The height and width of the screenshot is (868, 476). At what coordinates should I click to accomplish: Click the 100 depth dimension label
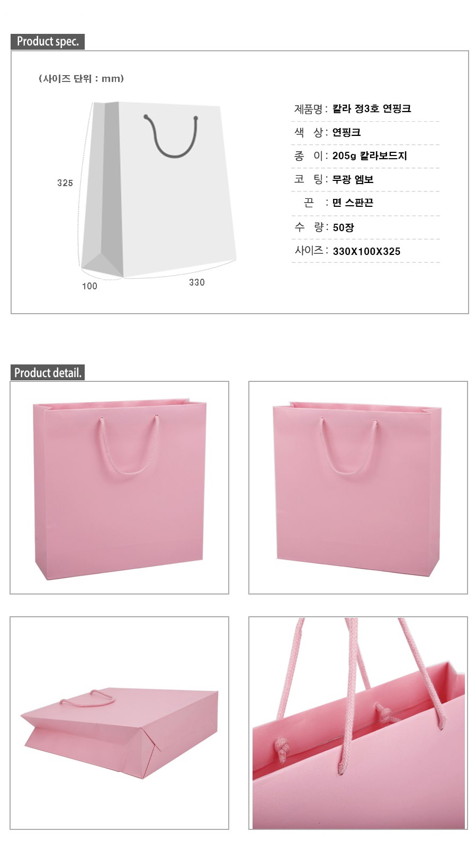89,286
